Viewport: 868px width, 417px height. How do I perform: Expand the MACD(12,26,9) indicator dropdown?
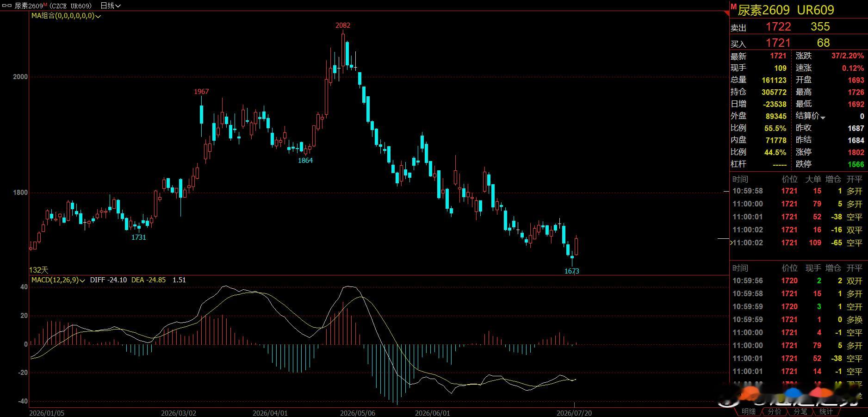[x=58, y=280]
